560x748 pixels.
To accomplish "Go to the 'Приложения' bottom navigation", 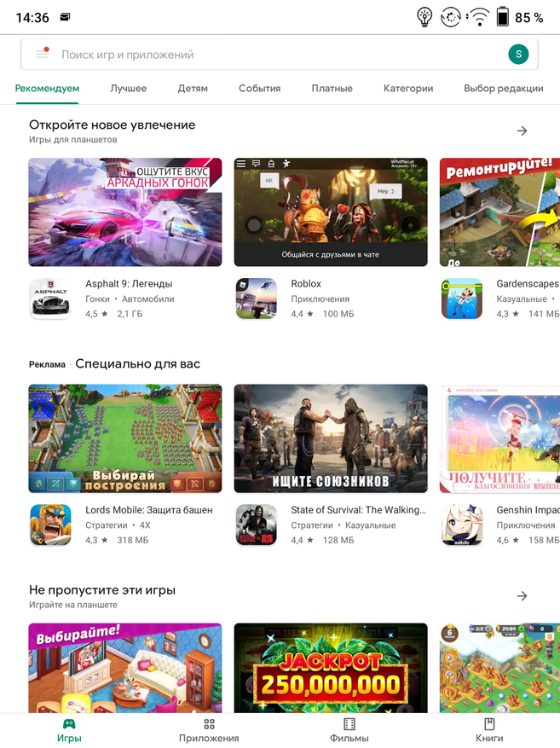I will [x=209, y=731].
